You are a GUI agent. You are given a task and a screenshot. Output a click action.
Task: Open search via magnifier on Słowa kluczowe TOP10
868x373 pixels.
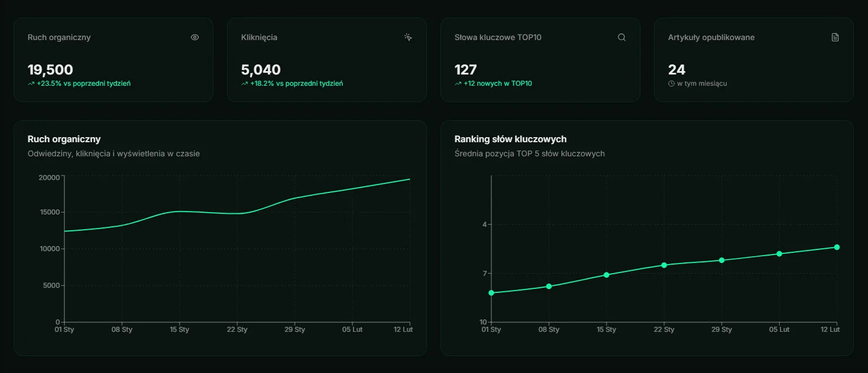point(621,37)
